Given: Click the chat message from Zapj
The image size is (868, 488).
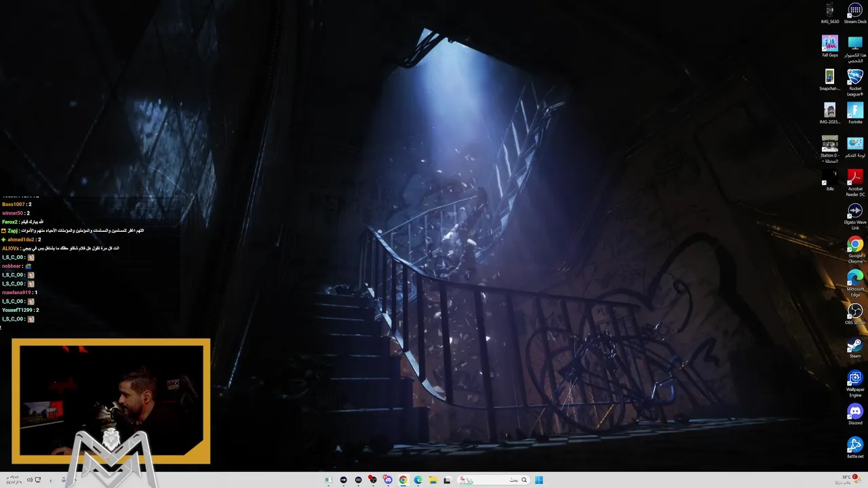Looking at the screenshot, I should (x=73, y=230).
